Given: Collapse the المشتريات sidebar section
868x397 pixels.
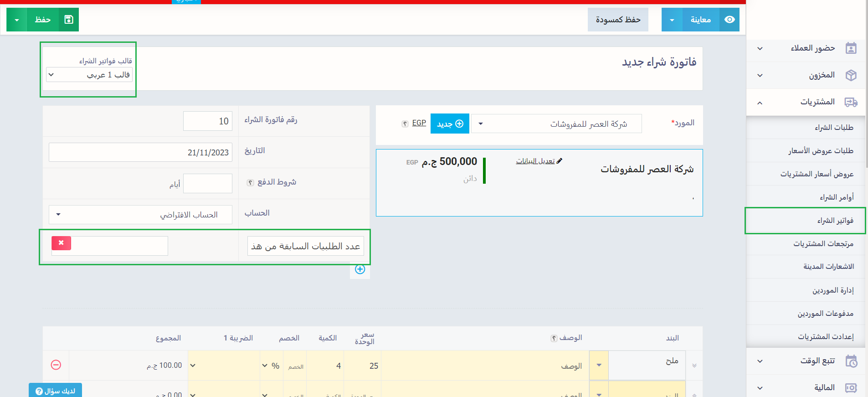Looking at the screenshot, I should pyautogui.click(x=760, y=103).
